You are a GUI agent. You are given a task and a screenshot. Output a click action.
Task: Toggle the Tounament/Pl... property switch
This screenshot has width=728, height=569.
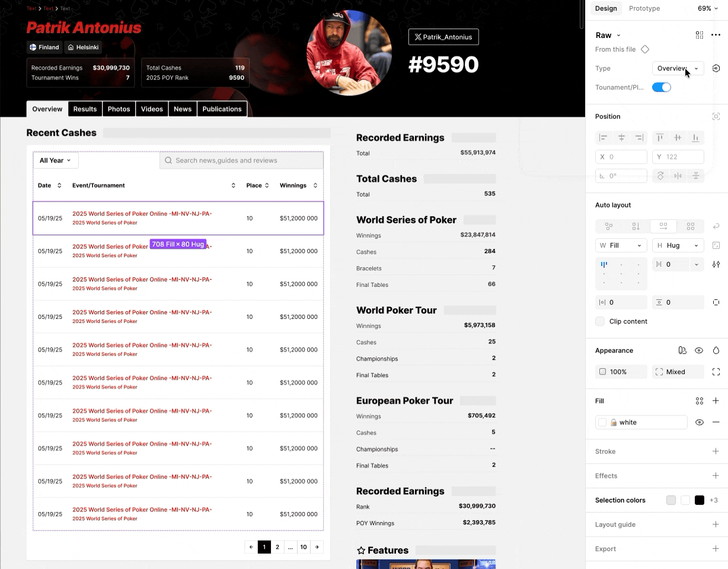click(662, 87)
